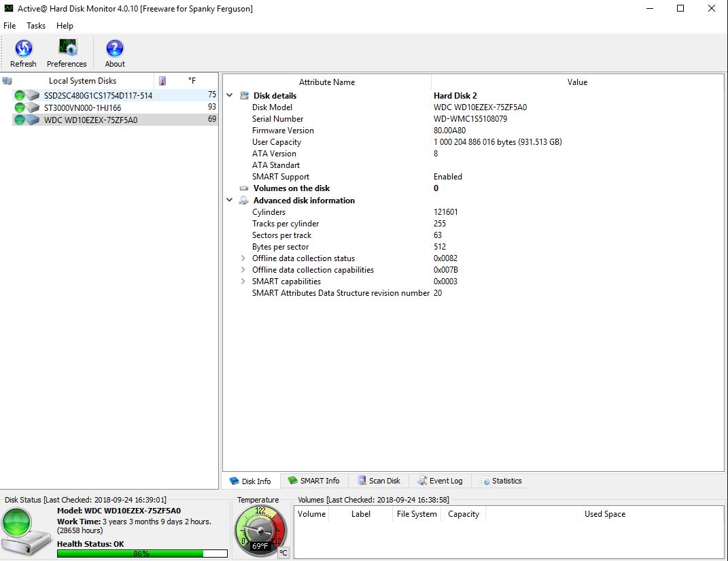The width and height of the screenshot is (728, 561).
Task: Switch temperature gauge to Celsius
Action: point(283,553)
